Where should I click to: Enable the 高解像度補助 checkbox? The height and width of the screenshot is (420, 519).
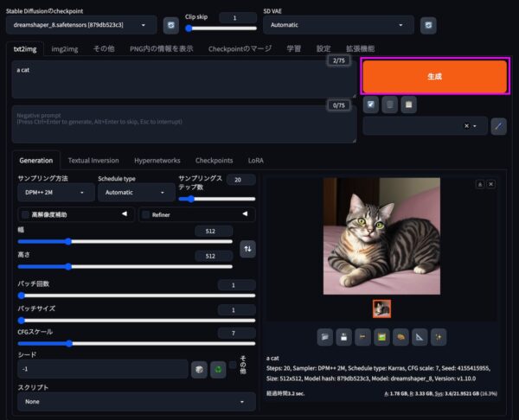tap(23, 214)
